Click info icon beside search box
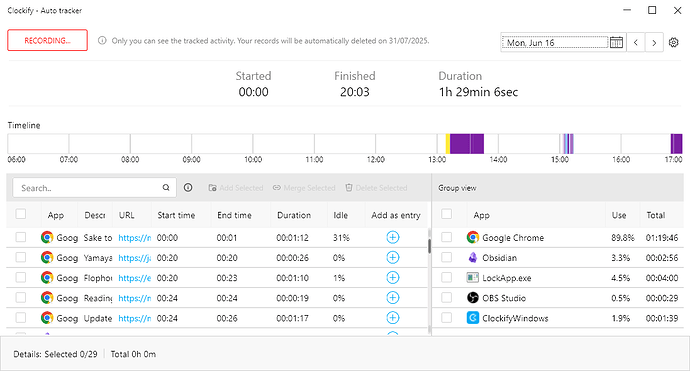Screen dimensions: 690x371 [188, 187]
